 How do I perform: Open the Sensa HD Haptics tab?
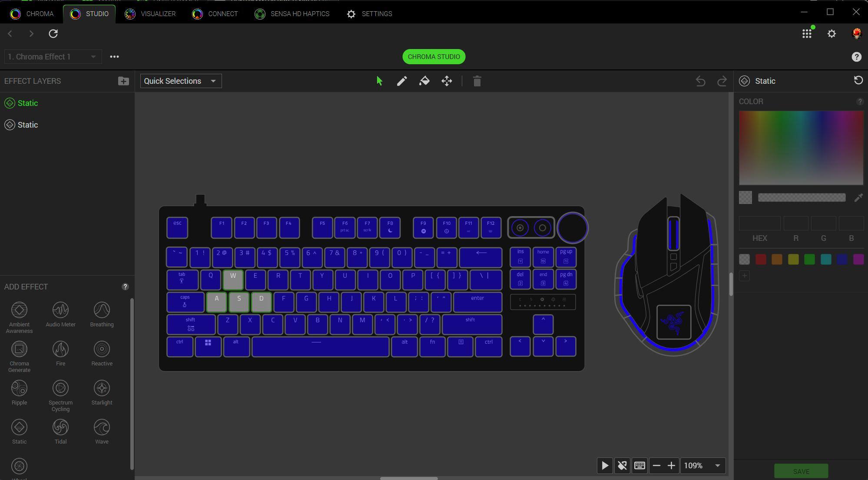coord(292,14)
